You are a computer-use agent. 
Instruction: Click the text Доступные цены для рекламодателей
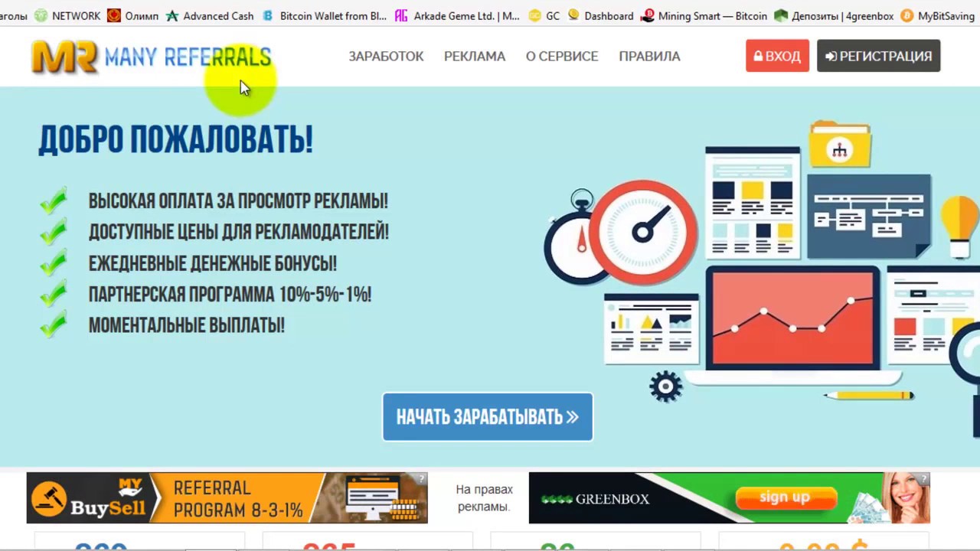tap(239, 232)
